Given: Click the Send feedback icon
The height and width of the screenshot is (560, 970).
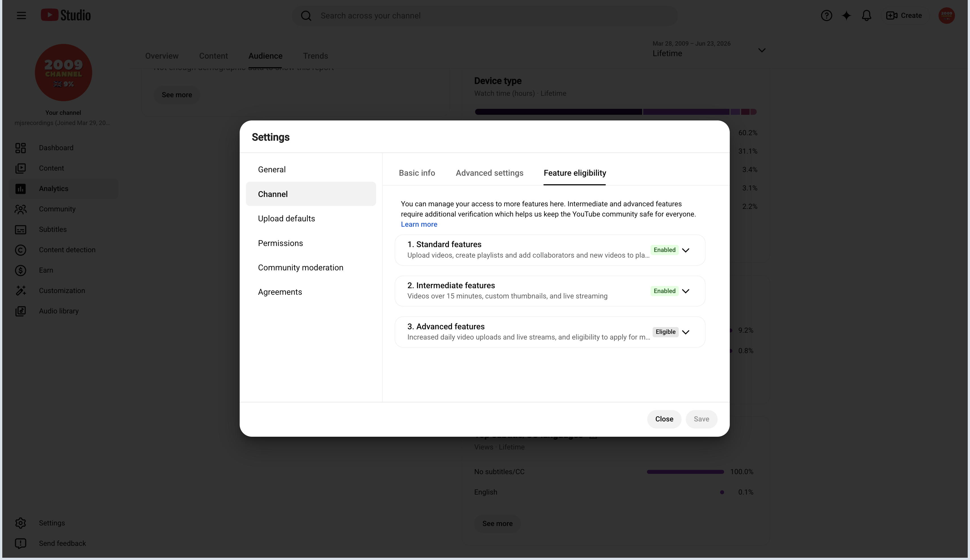Looking at the screenshot, I should pos(20,544).
